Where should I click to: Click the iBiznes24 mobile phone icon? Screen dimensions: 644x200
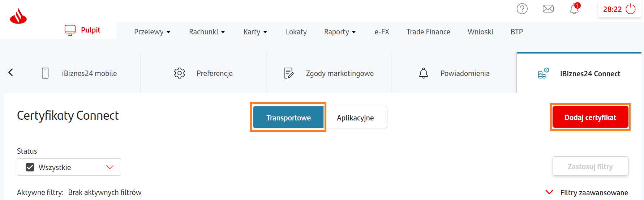45,73
